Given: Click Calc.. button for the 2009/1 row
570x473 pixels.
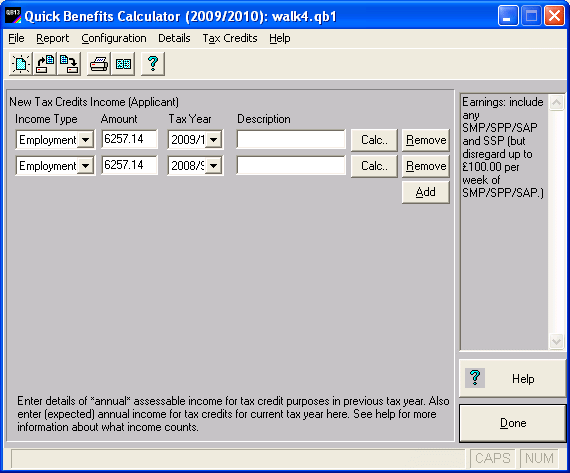Looking at the screenshot, I should (374, 140).
